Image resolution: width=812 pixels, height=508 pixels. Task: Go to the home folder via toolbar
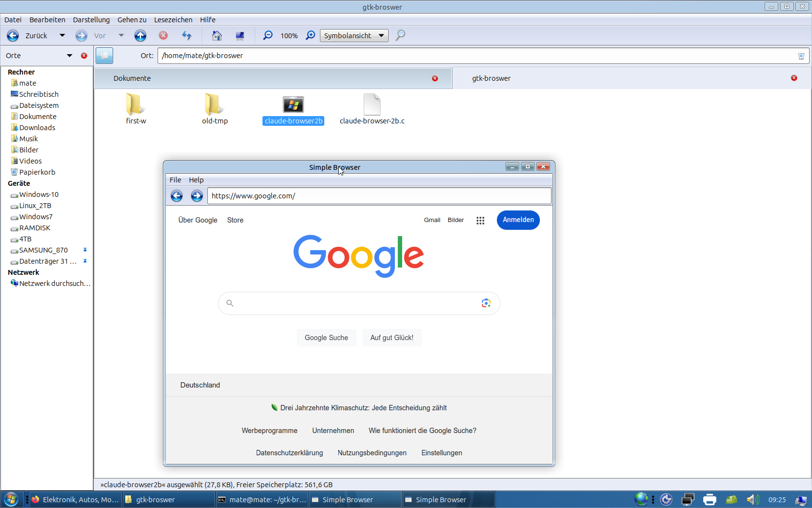click(216, 35)
